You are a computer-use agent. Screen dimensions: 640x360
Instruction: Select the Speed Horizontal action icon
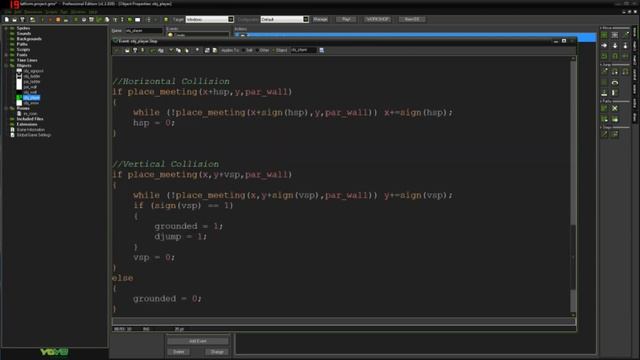(x=604, y=46)
